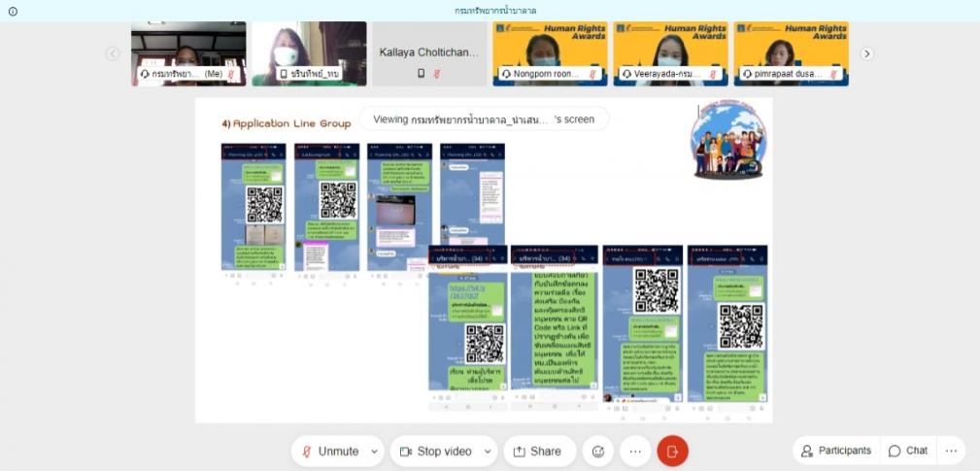Open more options ellipsis in center toolbar
The image size is (980, 471).
(x=635, y=451)
